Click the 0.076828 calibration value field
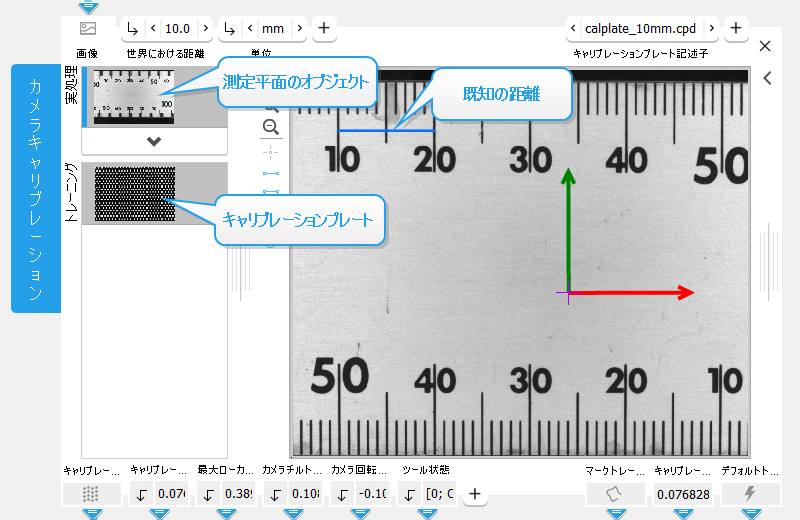This screenshot has width=800, height=520. tap(682, 493)
